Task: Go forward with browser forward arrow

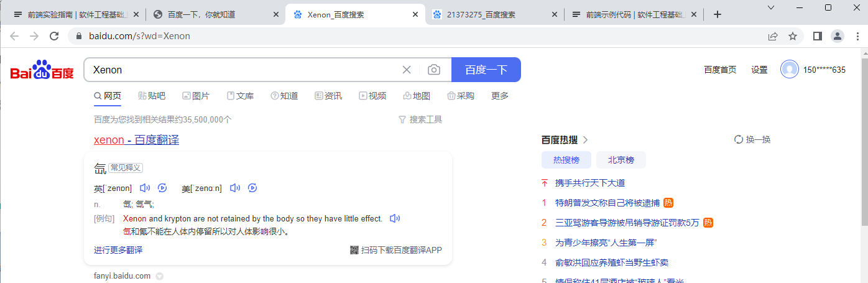Action: coord(34,36)
